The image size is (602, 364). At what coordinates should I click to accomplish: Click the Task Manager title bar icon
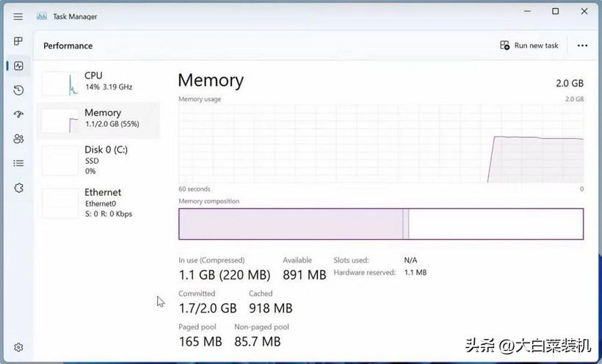41,16
